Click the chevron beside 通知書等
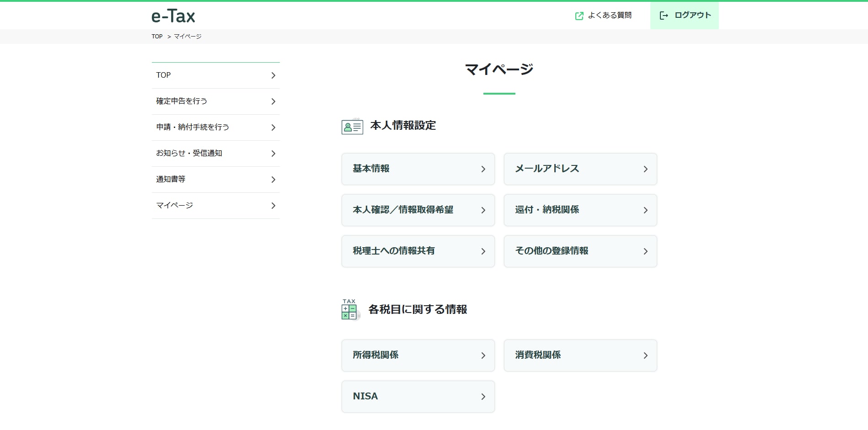Viewport: 868px width, 430px height. click(x=273, y=180)
